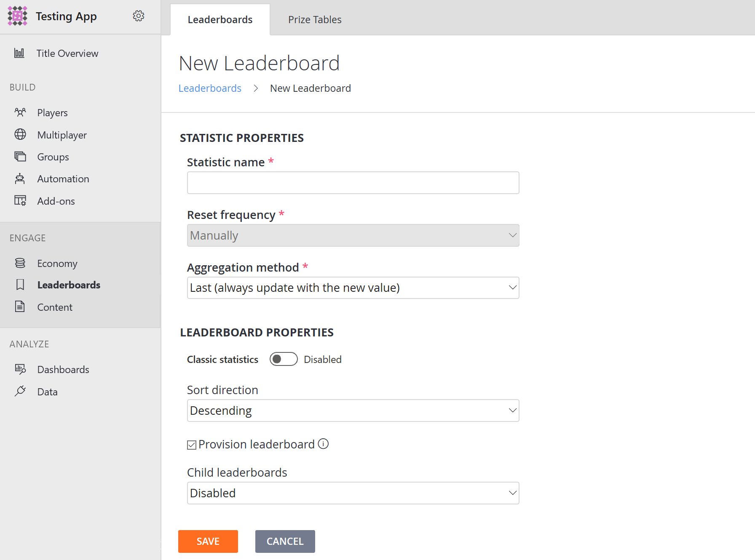Uncheck the Provision leaderboard checkbox
Viewport: 755px width, 560px height.
192,445
